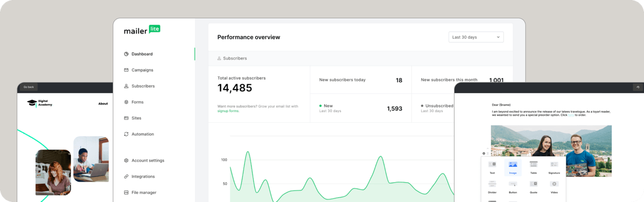Insert a Button block in the editor

513,188
